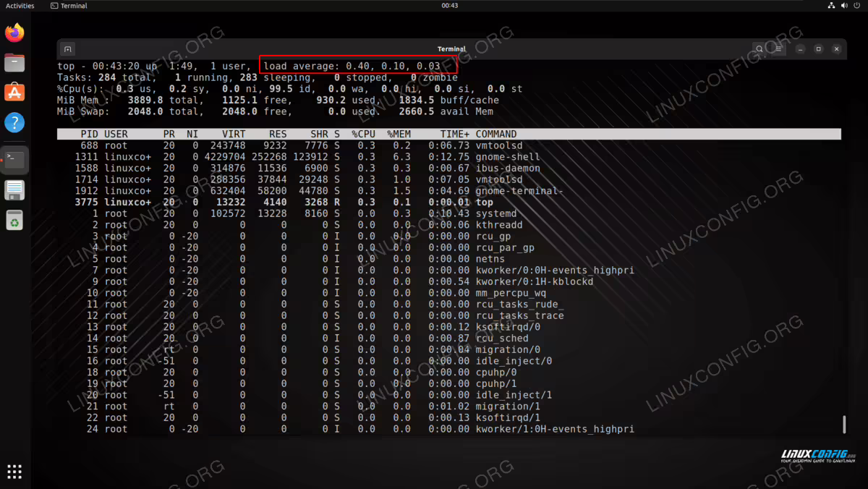Click the PID column header
Image resolution: width=868 pixels, height=489 pixels.
click(x=90, y=134)
